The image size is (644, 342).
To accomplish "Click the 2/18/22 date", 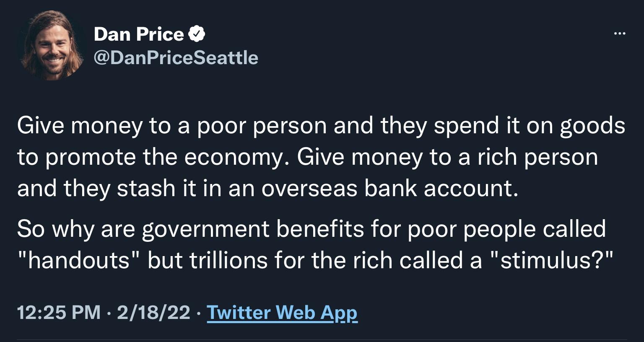I will click(x=153, y=312).
